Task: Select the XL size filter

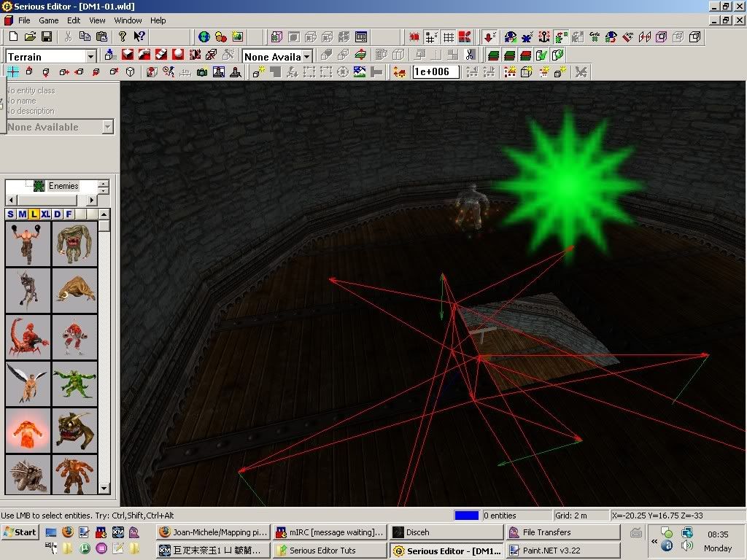Action: tap(46, 214)
